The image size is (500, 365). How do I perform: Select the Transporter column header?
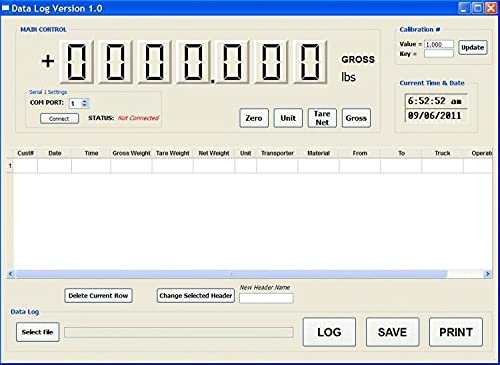coord(277,153)
